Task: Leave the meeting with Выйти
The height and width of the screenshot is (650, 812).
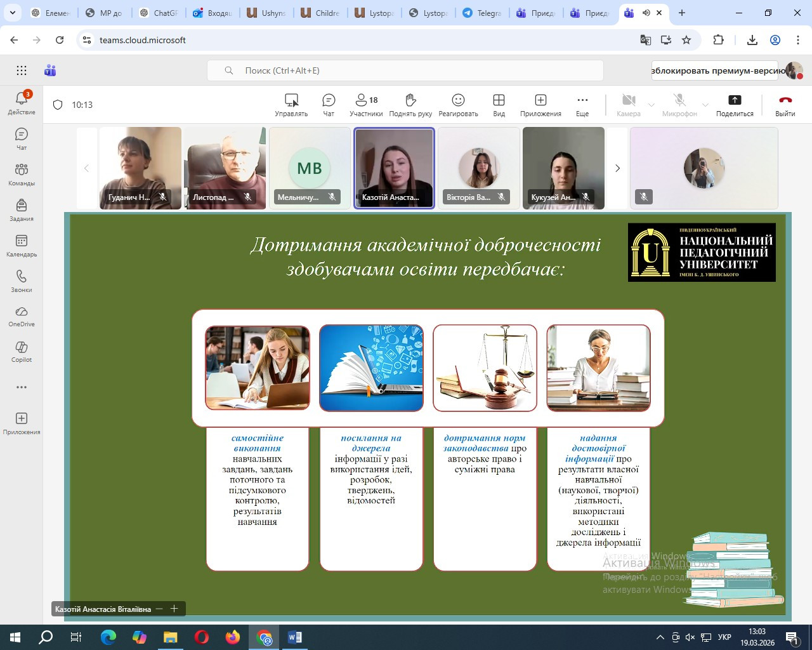Action: pyautogui.click(x=785, y=105)
